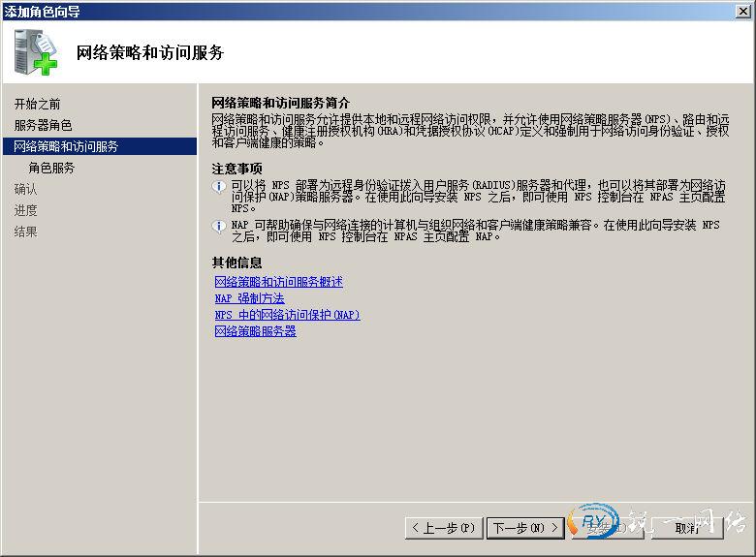Screen dimensions: 756x557
Task: Click the info icon beside the NAP compatibility note
Action: coord(219,226)
